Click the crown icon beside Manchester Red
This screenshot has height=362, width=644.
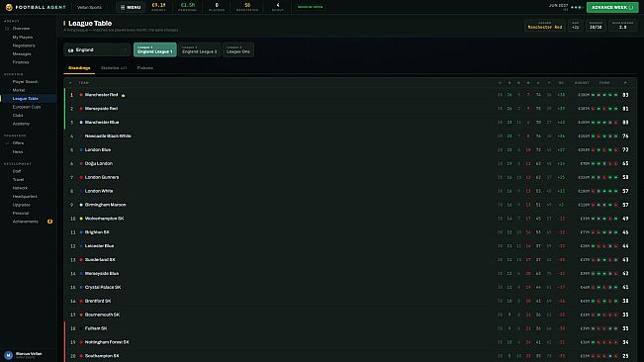[124, 95]
